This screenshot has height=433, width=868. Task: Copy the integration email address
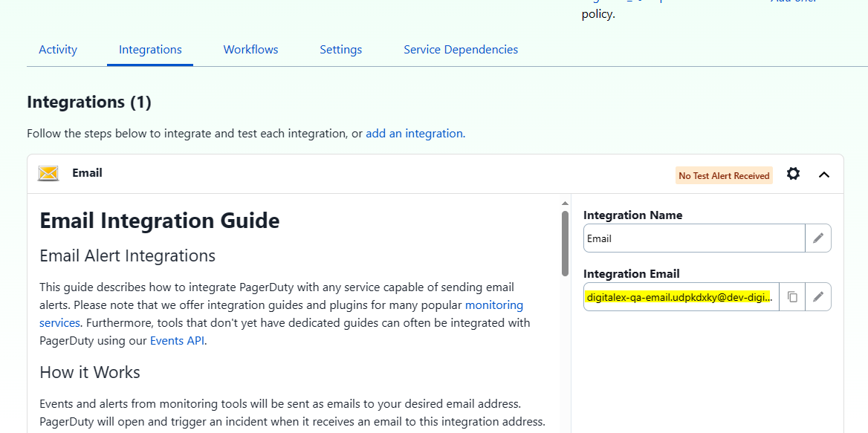coord(792,296)
